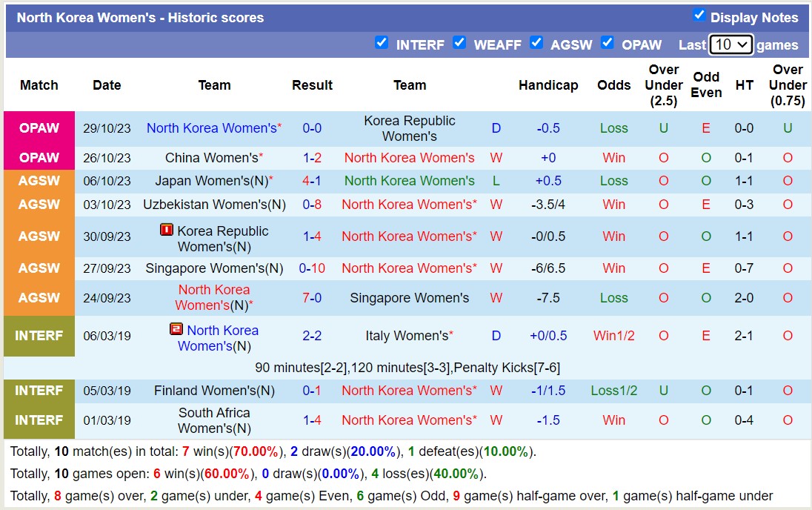Click the Handicap column header
Image resolution: width=812 pixels, height=510 pixels.
[548, 85]
